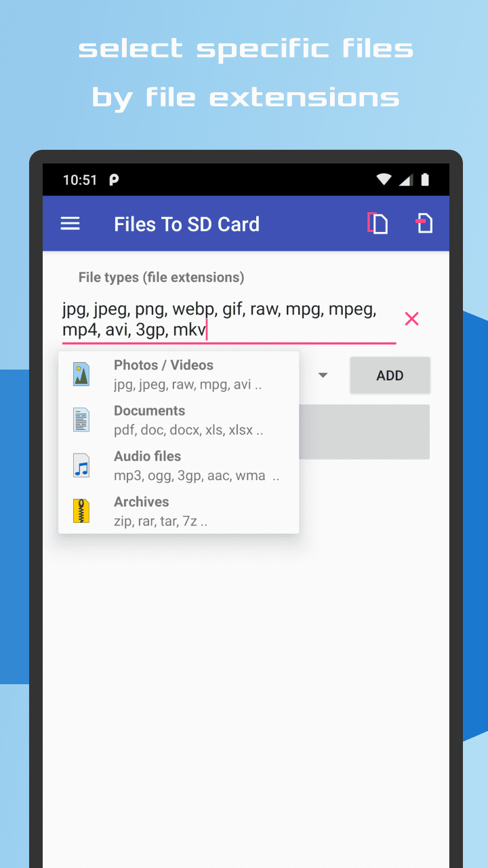The image size is (488, 868).
Task: Tap the file with pink minus icon
Action: point(424,223)
